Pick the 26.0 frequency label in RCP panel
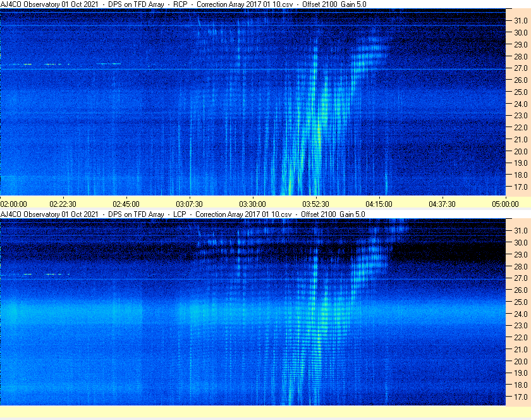The image size is (531, 420). 521,80
